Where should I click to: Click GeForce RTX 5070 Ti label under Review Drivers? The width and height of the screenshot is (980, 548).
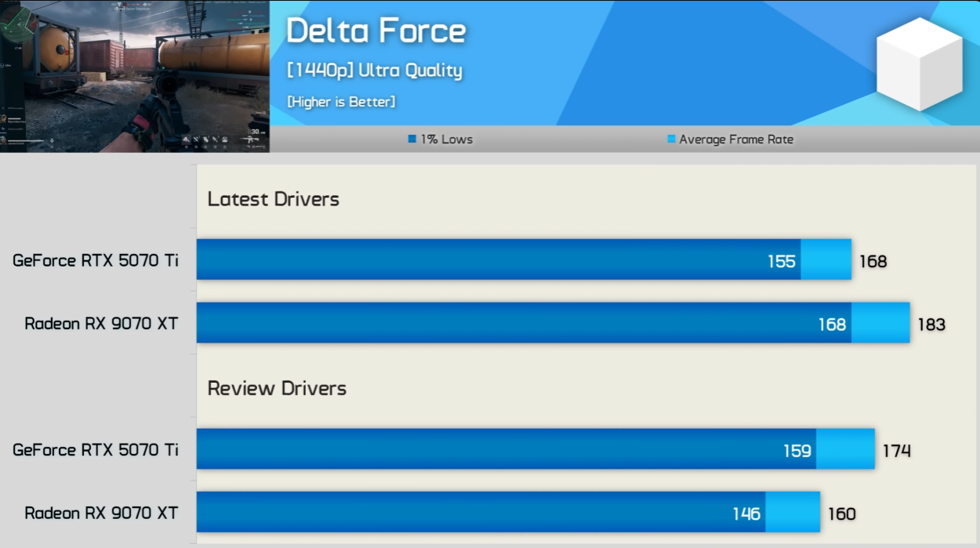96,450
